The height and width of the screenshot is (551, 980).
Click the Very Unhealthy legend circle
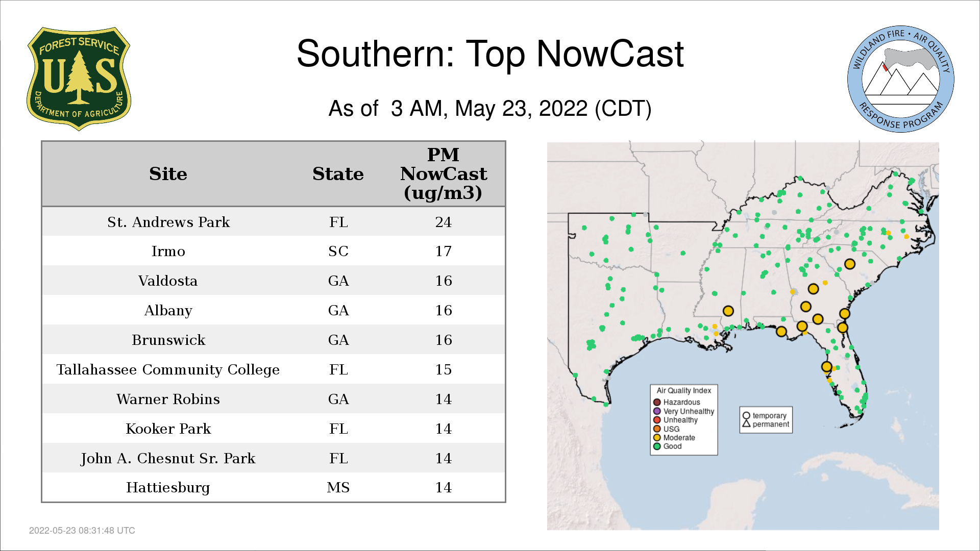657,411
